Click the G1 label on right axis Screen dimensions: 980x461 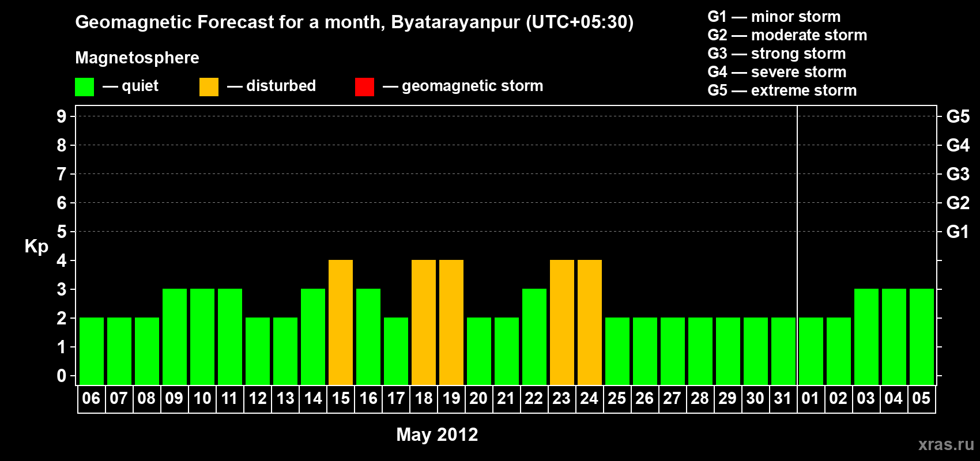click(x=958, y=232)
